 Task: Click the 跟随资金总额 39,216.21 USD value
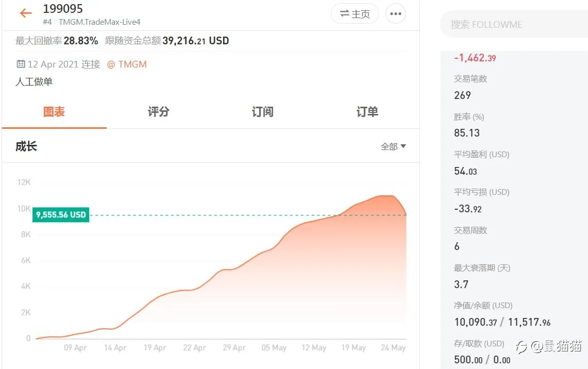click(x=195, y=41)
